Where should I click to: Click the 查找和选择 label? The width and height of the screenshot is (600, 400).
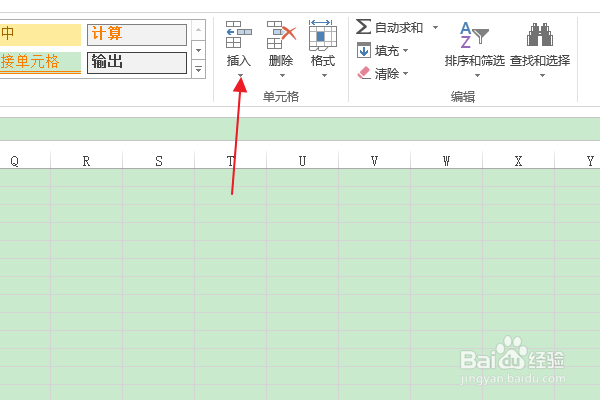540,60
